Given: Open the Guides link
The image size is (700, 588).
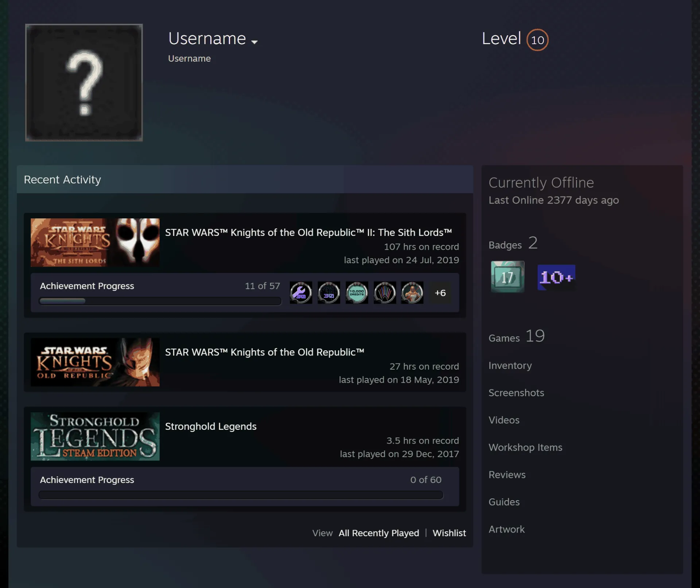Looking at the screenshot, I should coord(504,502).
